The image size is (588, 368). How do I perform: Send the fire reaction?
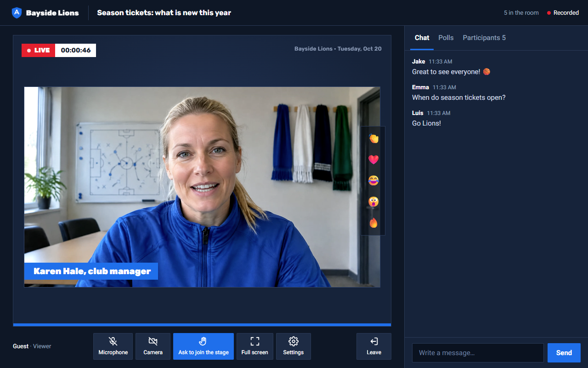coord(373,223)
